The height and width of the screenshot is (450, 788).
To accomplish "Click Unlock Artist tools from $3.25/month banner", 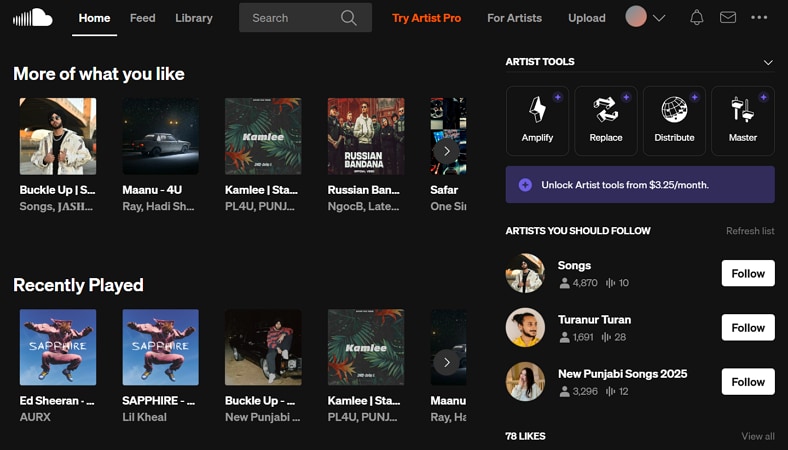I will [x=640, y=185].
